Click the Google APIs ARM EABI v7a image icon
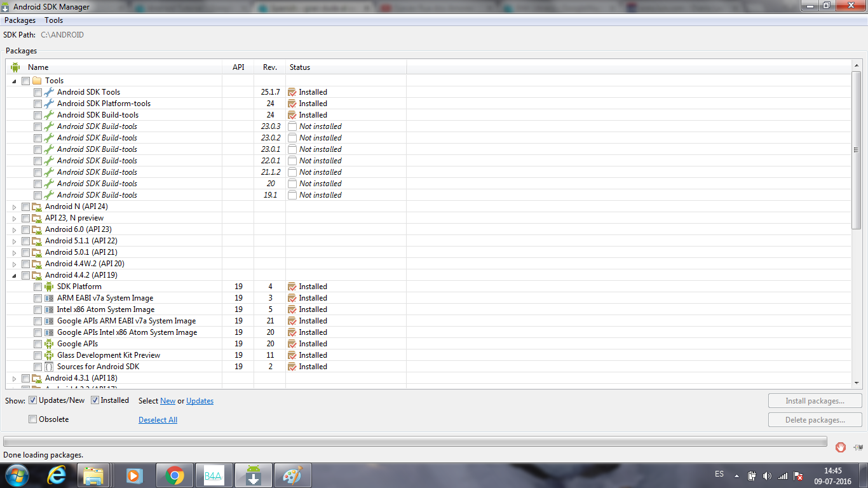 49,321
